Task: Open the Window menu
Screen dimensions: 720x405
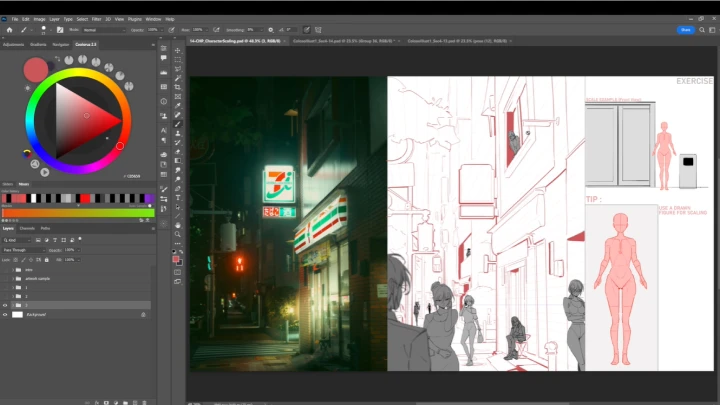Action: (153, 19)
